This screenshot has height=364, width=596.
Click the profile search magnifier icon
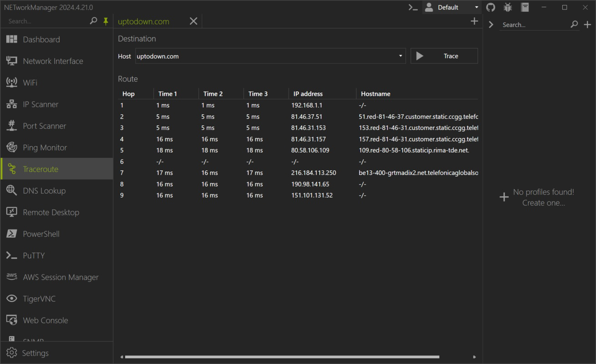pos(575,25)
